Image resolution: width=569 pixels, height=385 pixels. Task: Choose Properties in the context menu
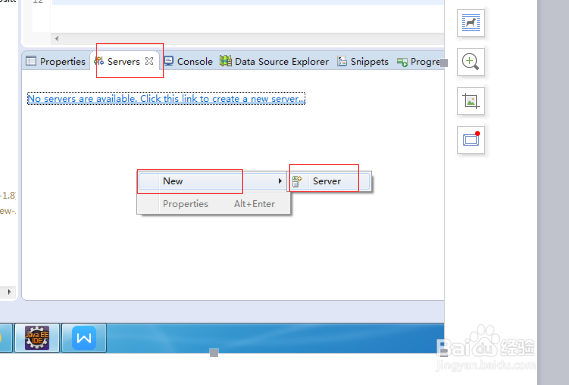(x=213, y=204)
